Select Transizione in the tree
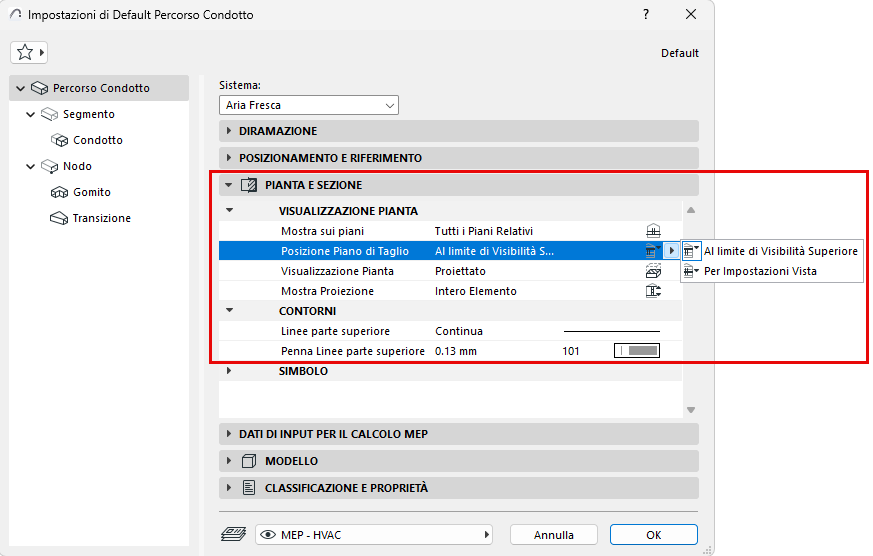The image size is (873, 556). pos(102,218)
